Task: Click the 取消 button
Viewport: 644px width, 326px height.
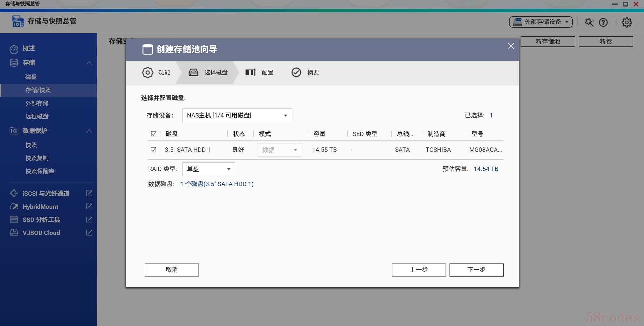Action: click(172, 270)
